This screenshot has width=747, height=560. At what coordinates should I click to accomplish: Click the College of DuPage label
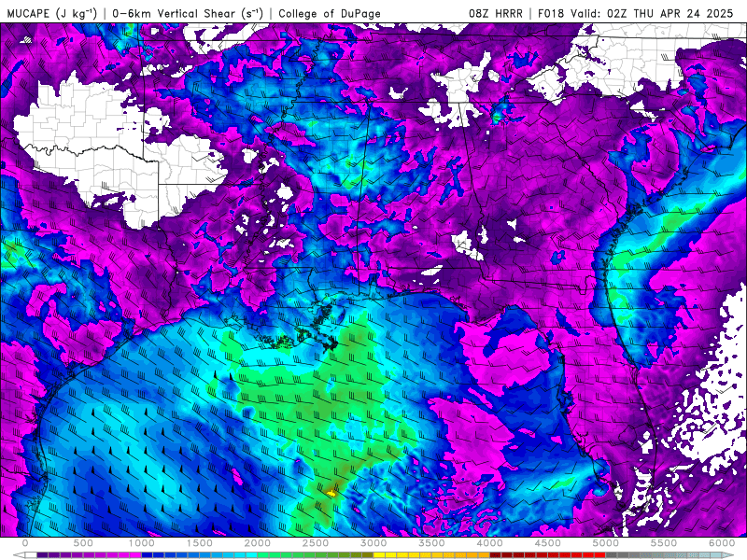(x=330, y=13)
